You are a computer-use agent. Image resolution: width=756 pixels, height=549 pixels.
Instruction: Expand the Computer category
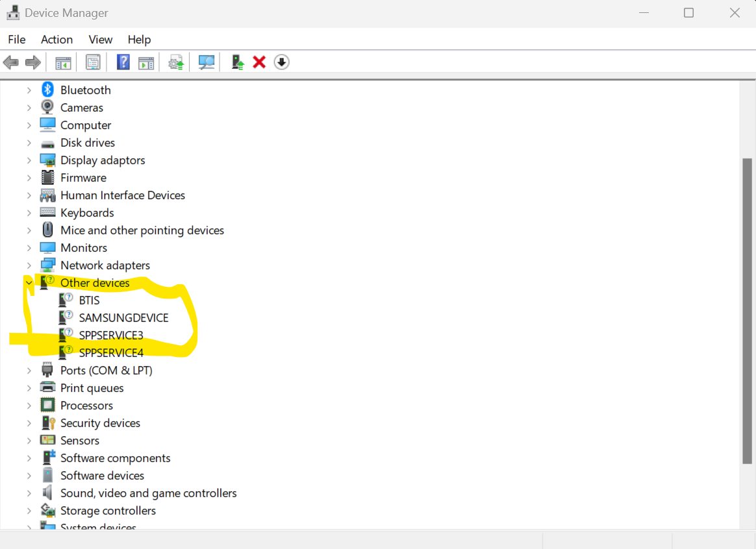tap(29, 125)
